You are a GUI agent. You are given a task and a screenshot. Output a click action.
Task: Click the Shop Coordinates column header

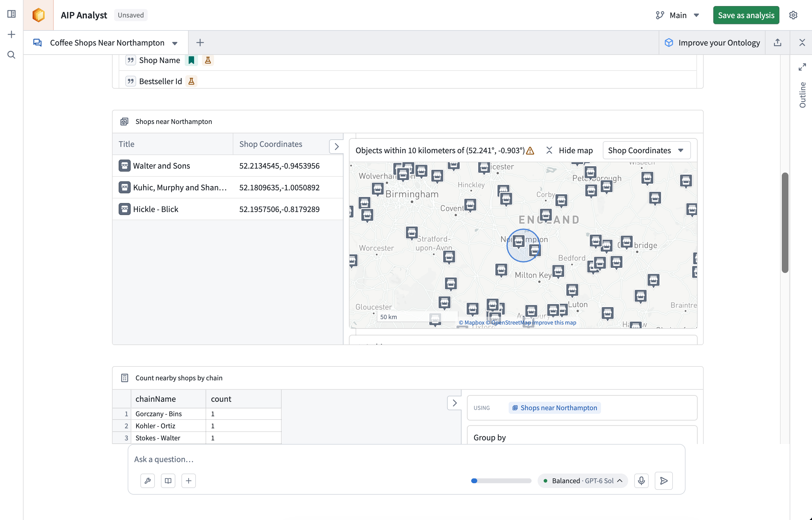click(x=281, y=144)
